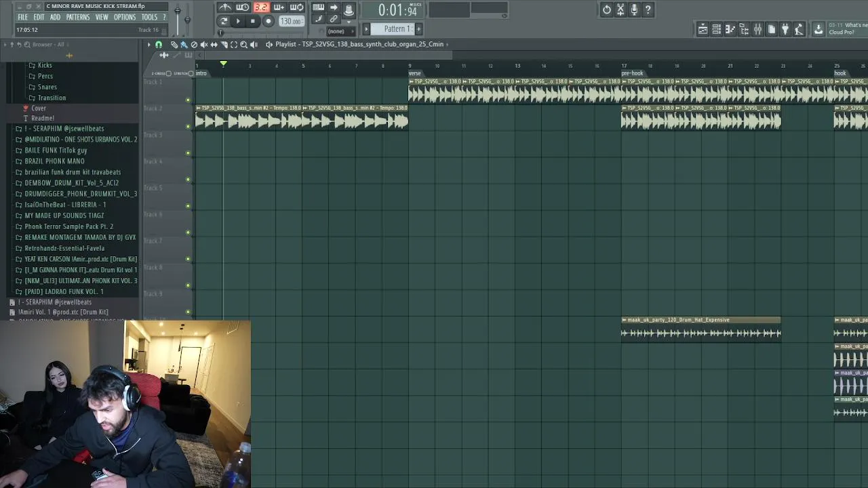The height and width of the screenshot is (488, 868).
Task: Open playlist options menu arrow
Action: pyautogui.click(x=149, y=45)
